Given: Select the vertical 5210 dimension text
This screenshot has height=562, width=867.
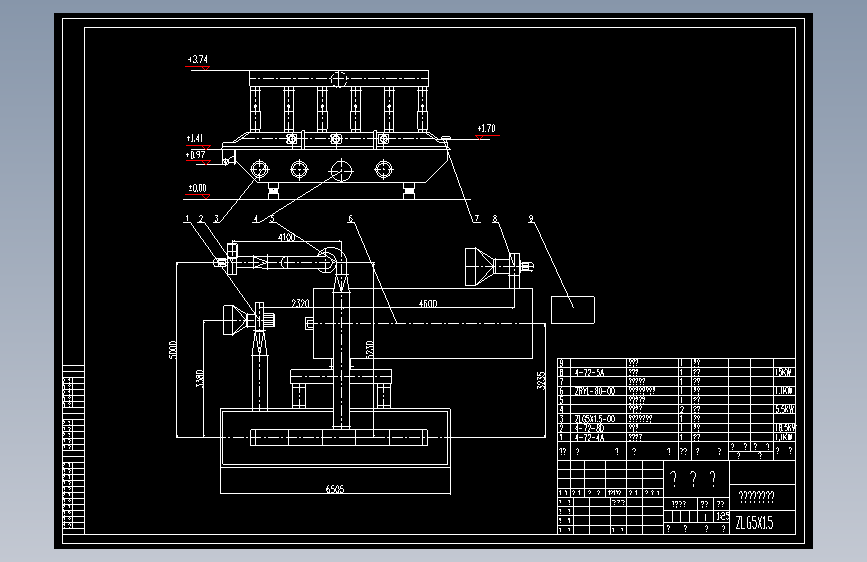Looking at the screenshot, I should coord(370,349).
